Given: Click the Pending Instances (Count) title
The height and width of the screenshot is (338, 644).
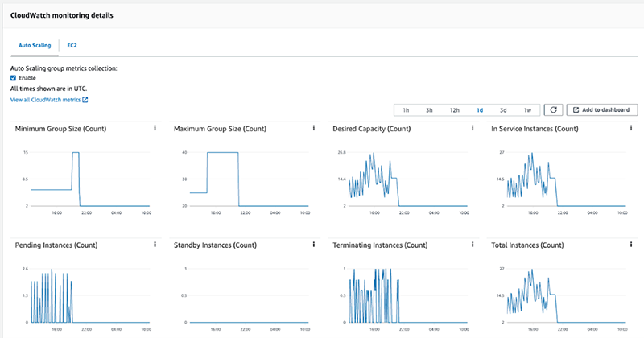Looking at the screenshot, I should (56, 245).
